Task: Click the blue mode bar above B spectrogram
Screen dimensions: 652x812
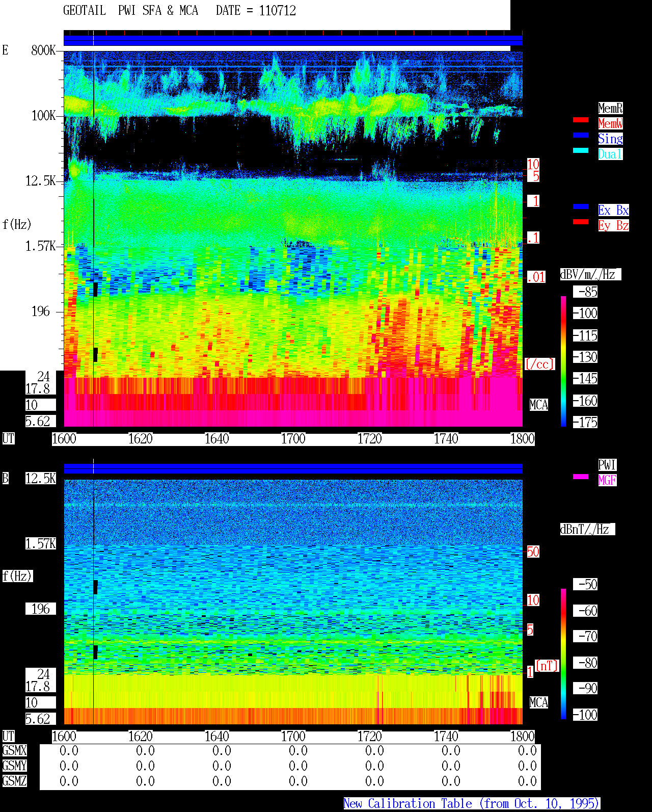Action: pos(293,468)
